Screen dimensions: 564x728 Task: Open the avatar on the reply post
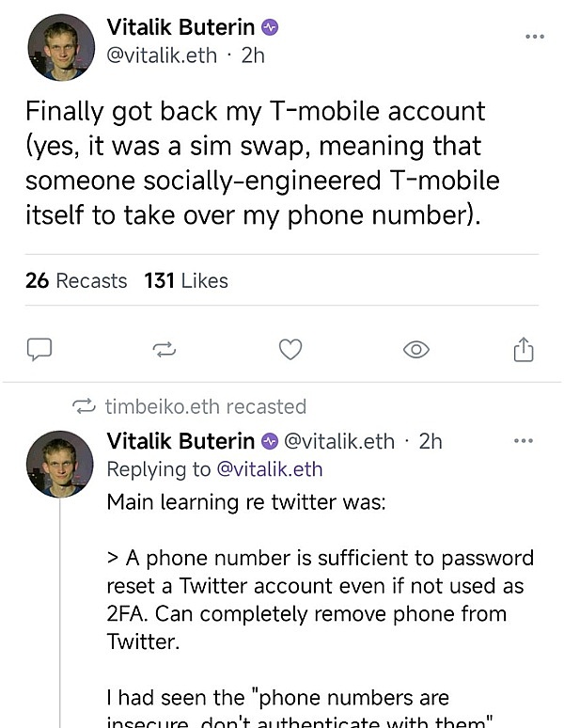(60, 464)
